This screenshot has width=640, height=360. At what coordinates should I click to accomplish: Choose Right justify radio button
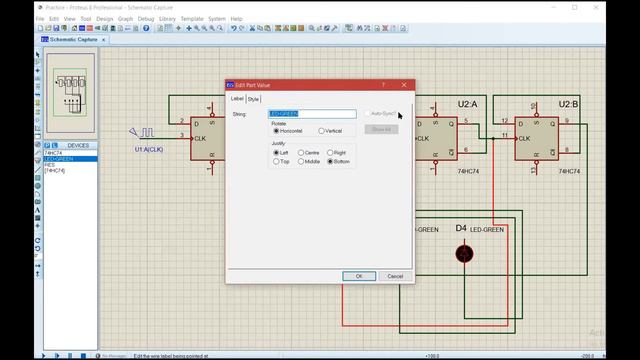330,153
